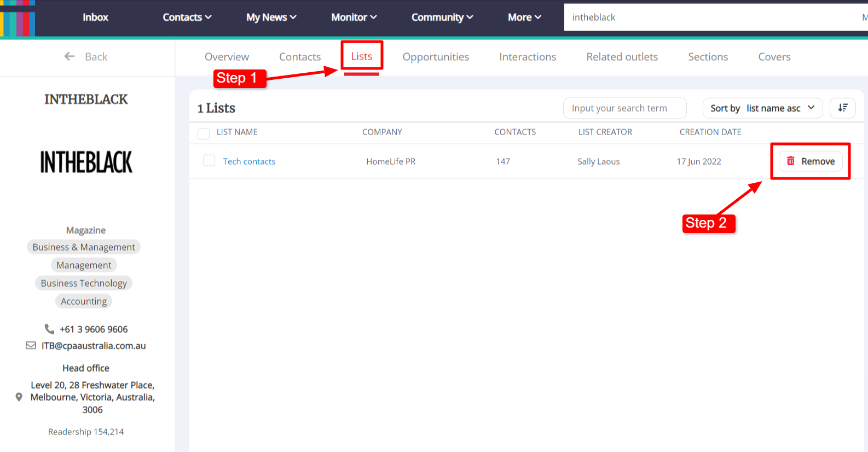Click the Readership 154,214 text
This screenshot has width=868, height=452.
click(86, 432)
